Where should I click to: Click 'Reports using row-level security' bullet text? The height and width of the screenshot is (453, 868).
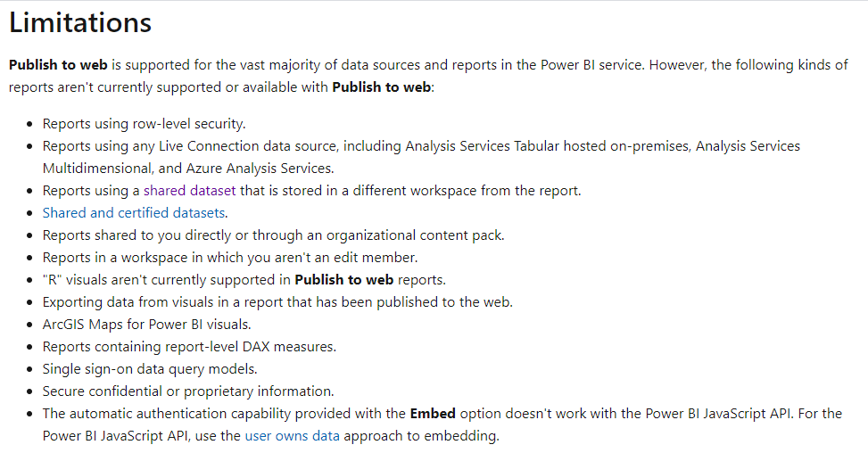point(144,124)
